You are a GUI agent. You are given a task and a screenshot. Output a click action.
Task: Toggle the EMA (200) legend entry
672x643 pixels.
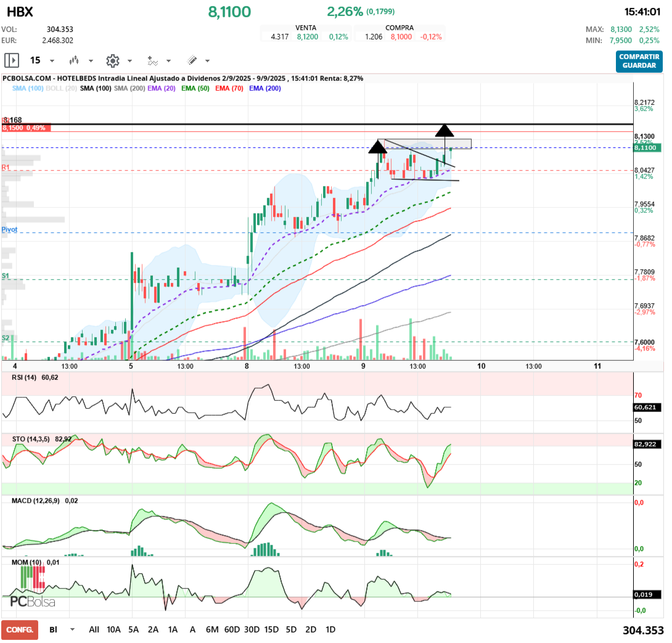point(265,88)
